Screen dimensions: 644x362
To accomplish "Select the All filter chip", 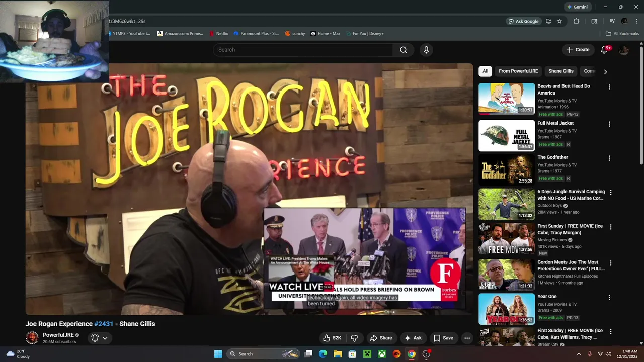I will pos(485,71).
